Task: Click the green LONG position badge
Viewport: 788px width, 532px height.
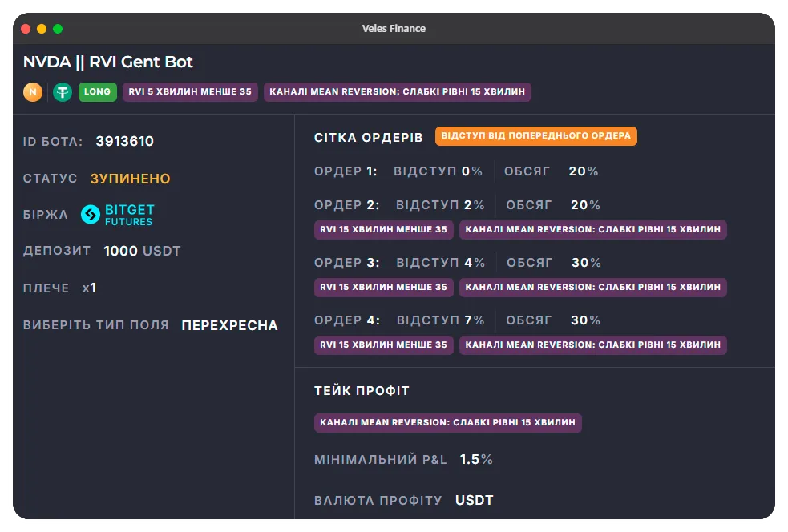Action: pyautogui.click(x=97, y=92)
